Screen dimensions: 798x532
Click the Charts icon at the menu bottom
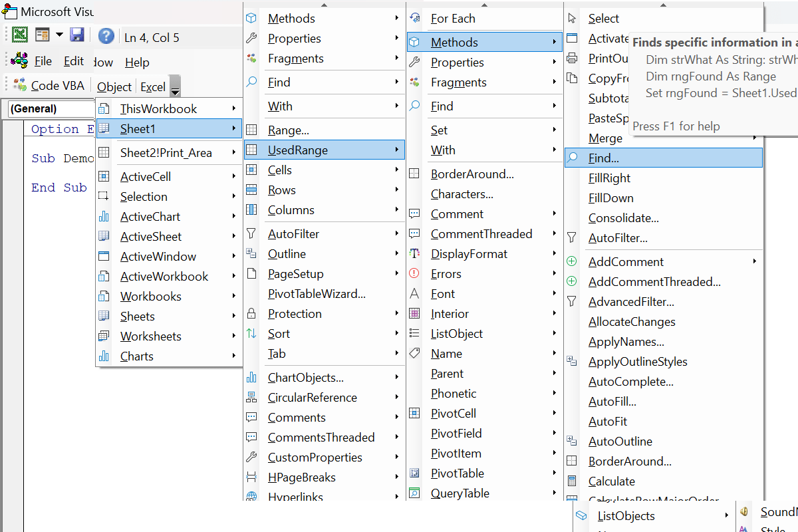tap(104, 356)
